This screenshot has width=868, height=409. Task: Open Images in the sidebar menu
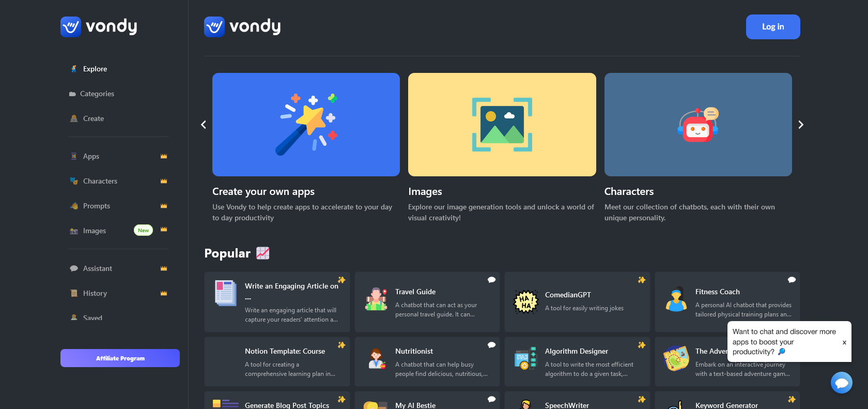(x=94, y=231)
